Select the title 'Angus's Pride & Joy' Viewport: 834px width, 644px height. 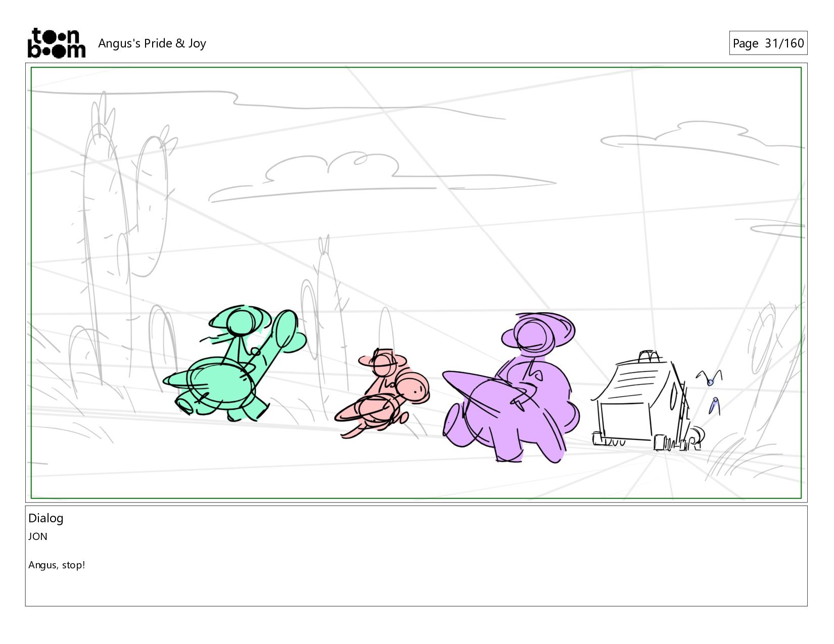point(152,43)
